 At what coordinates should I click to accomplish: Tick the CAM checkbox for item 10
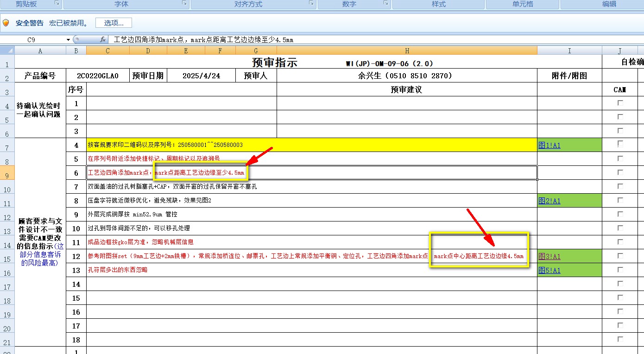coord(620,228)
